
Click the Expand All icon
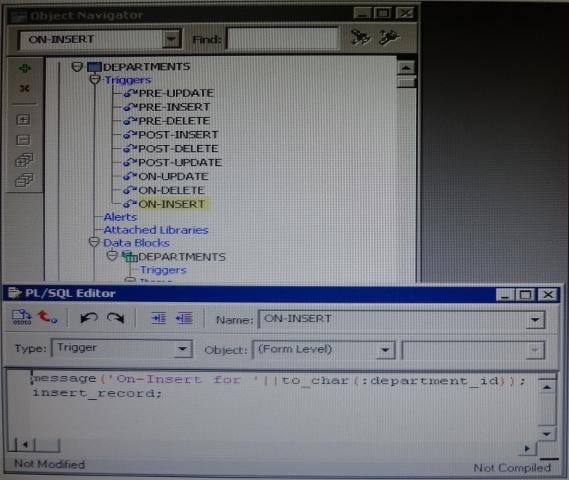pos(24,160)
